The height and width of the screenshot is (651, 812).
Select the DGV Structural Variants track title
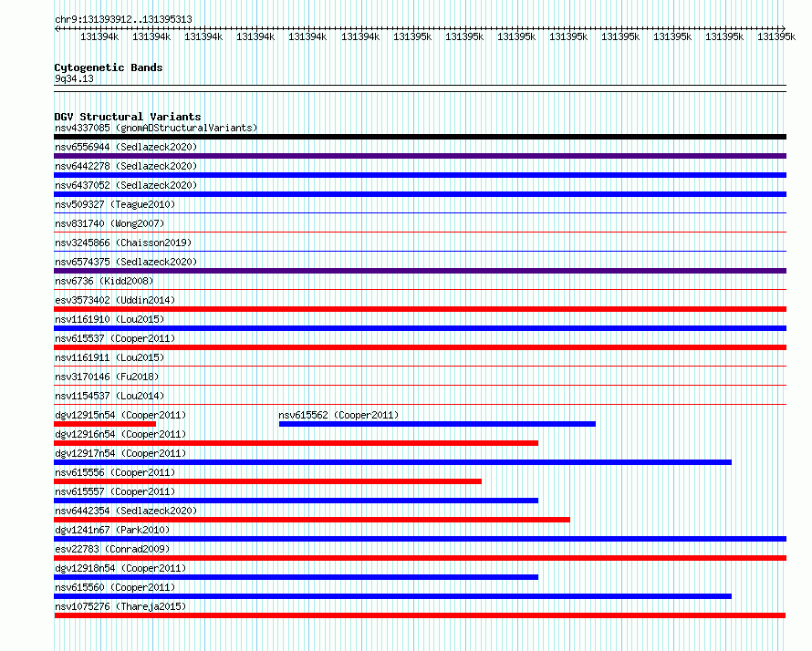(x=128, y=117)
